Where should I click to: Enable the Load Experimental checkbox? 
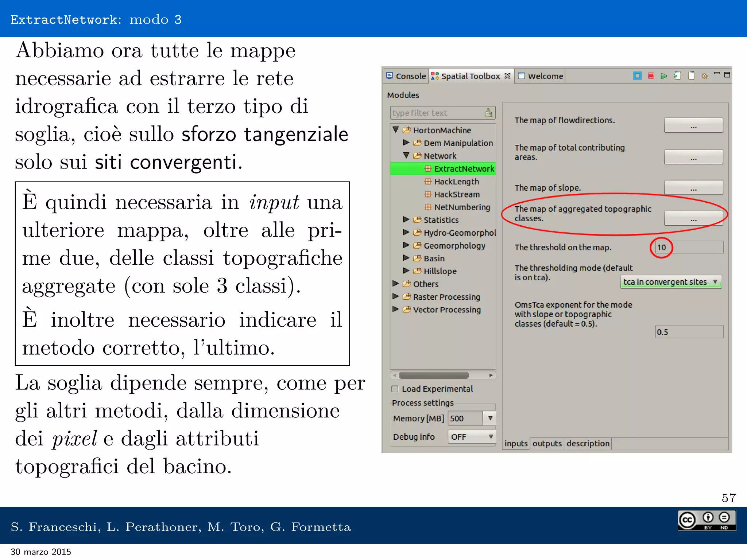point(395,389)
